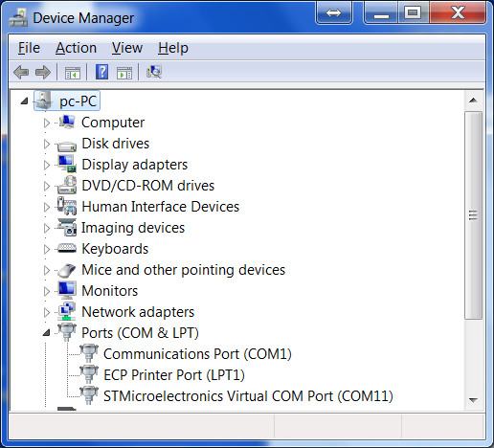Click the Ports (COM & LPT) connector icon
This screenshot has height=448, width=494.
[x=67, y=332]
